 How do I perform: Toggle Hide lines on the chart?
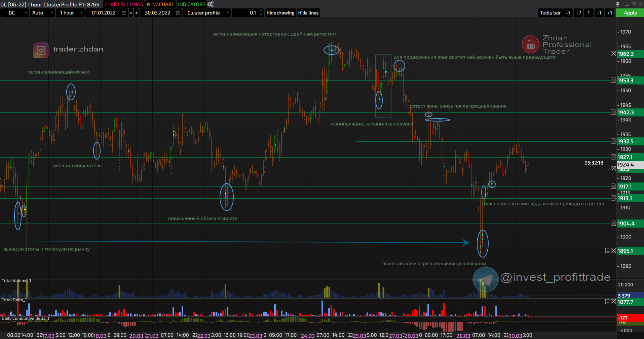308,13
